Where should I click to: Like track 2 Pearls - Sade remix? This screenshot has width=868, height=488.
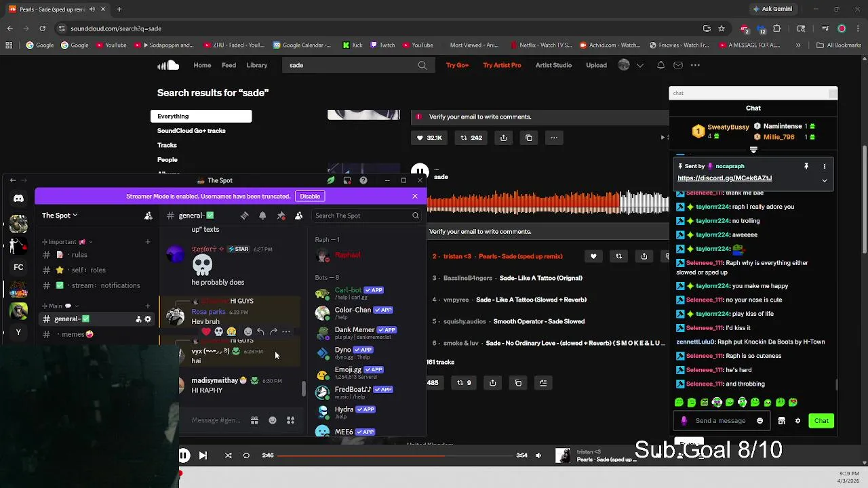593,256
